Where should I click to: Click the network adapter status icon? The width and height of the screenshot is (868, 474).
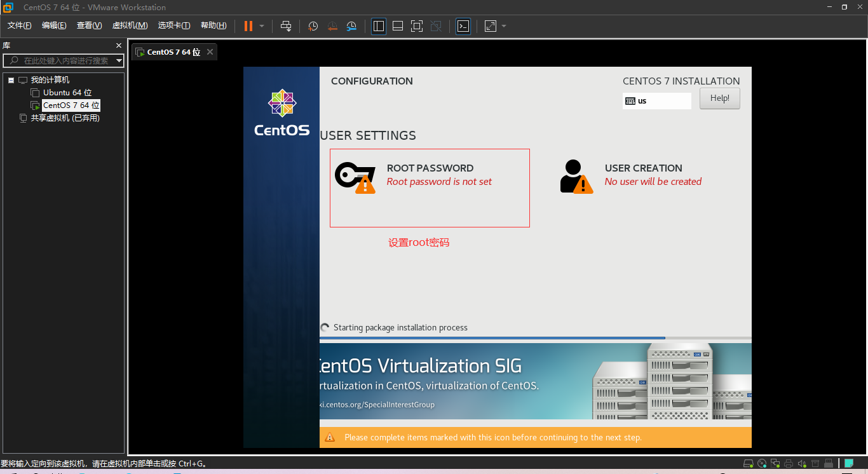coord(775,463)
